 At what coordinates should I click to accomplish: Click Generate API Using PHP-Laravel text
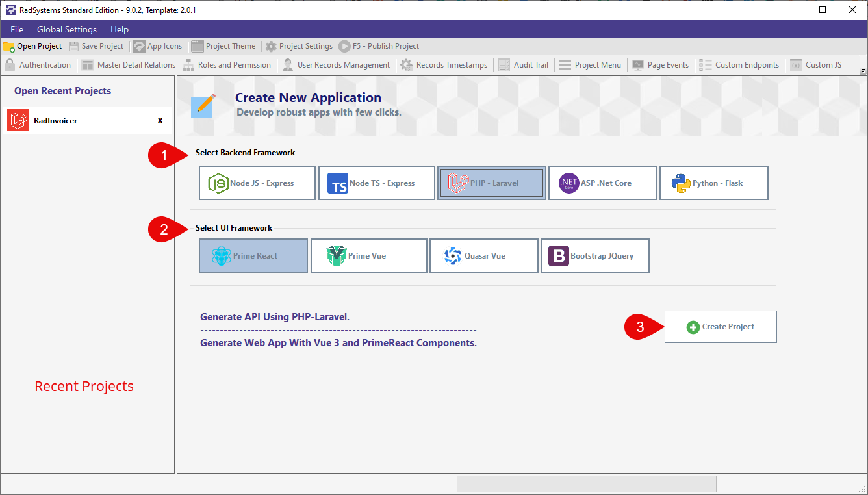pyautogui.click(x=275, y=317)
